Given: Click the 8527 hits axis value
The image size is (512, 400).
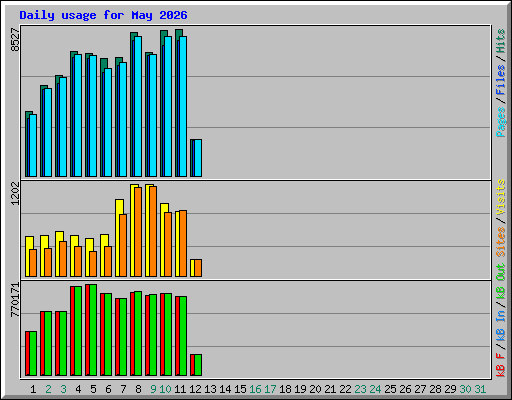Looking at the screenshot, I should [15, 40].
